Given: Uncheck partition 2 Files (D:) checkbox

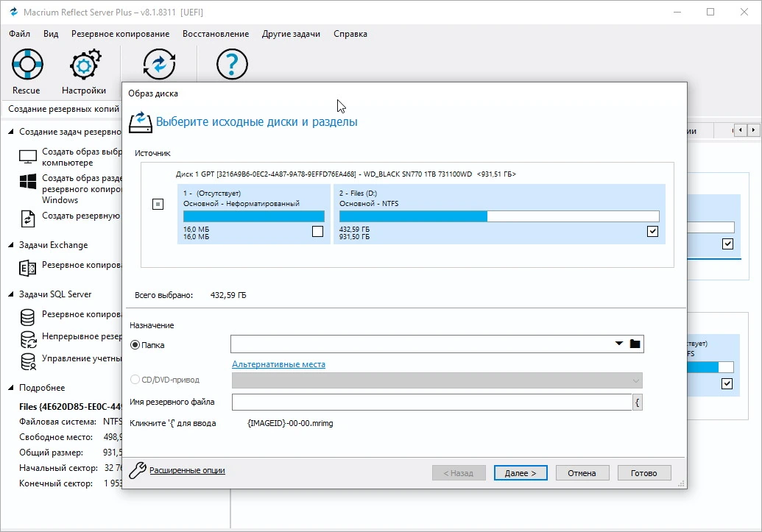Looking at the screenshot, I should (x=652, y=231).
